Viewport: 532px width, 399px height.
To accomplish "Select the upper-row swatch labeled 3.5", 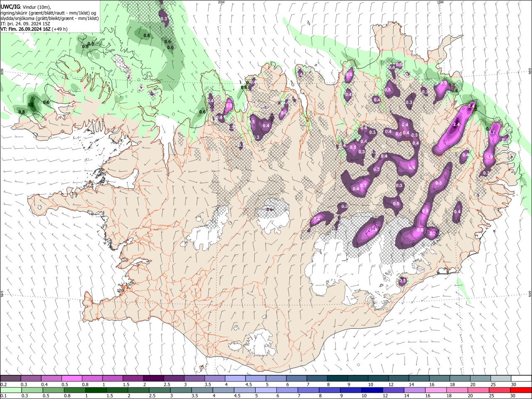I will coord(215,378).
